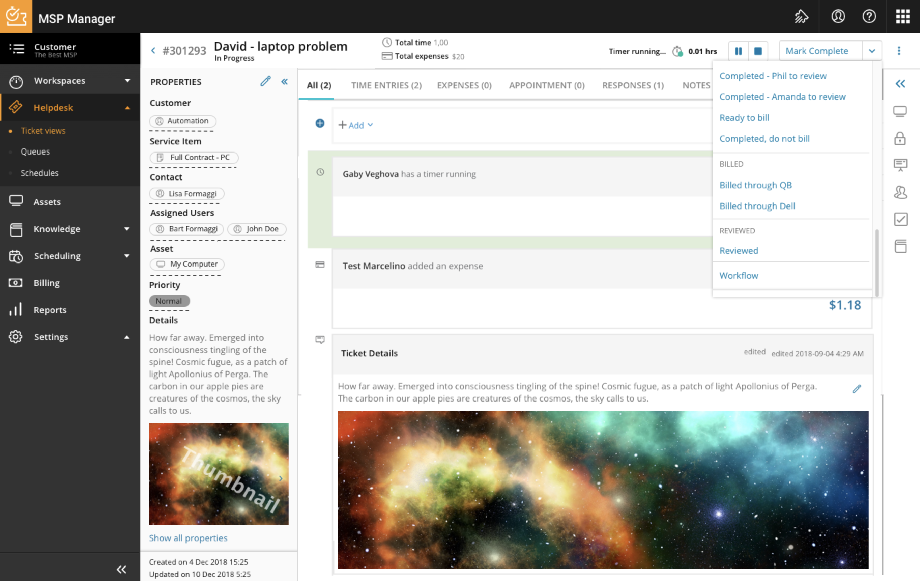The width and height of the screenshot is (924, 581).
Task: Edit Ticket Details with the pencil icon
Action: [x=857, y=389]
